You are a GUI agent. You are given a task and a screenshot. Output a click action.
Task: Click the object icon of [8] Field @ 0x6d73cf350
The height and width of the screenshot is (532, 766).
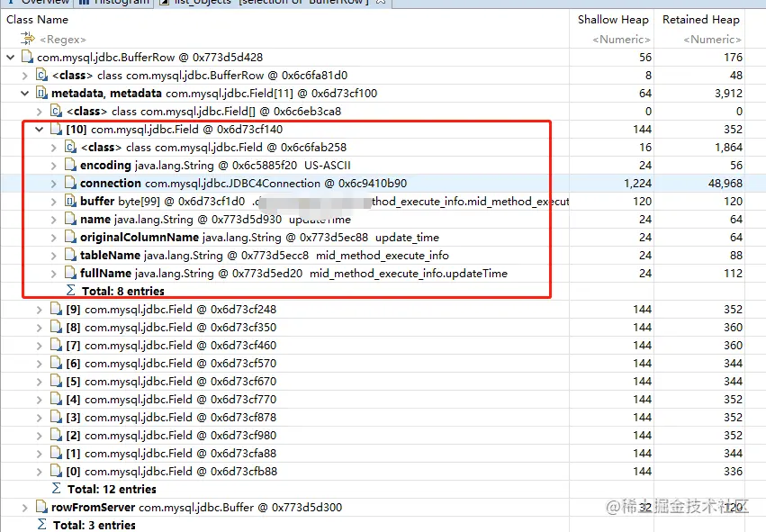pos(56,328)
